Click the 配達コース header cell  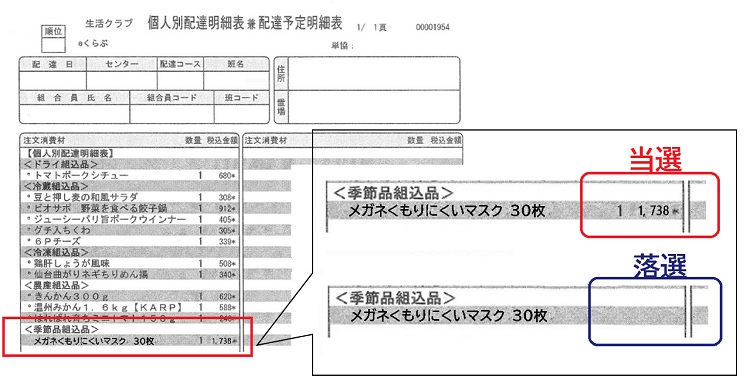[x=180, y=64]
